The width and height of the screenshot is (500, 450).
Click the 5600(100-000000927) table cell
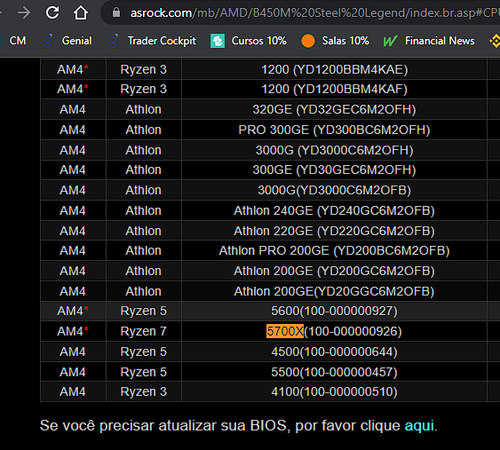(334, 311)
